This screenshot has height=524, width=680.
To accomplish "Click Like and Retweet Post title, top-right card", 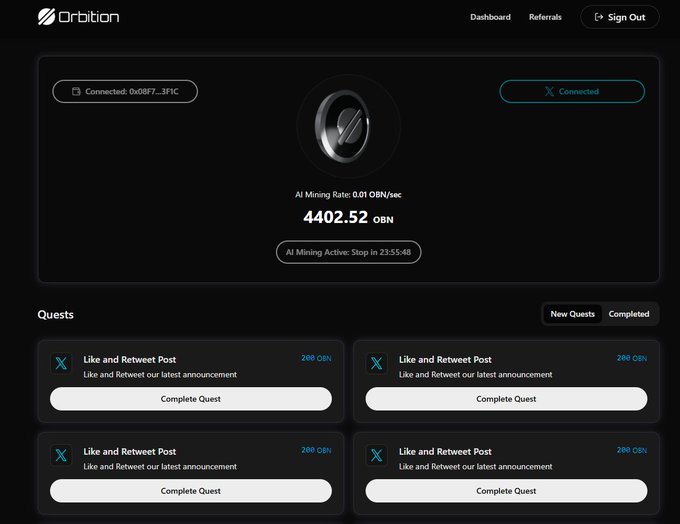I will pos(445,360).
